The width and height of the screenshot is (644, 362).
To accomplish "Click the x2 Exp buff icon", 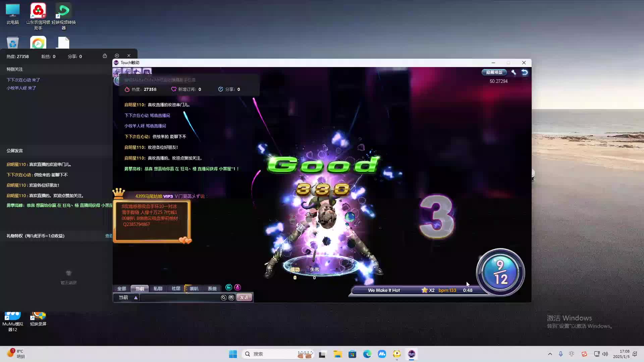I will click(x=117, y=71).
